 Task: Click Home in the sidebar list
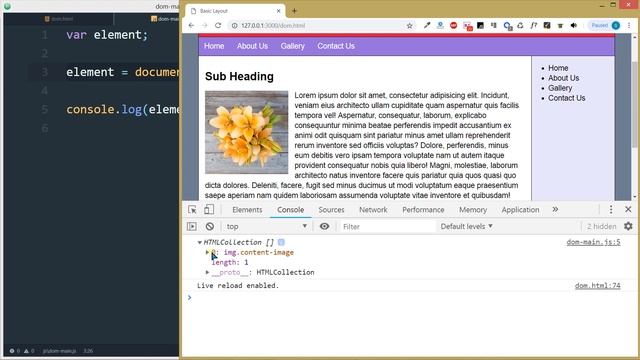(558, 68)
